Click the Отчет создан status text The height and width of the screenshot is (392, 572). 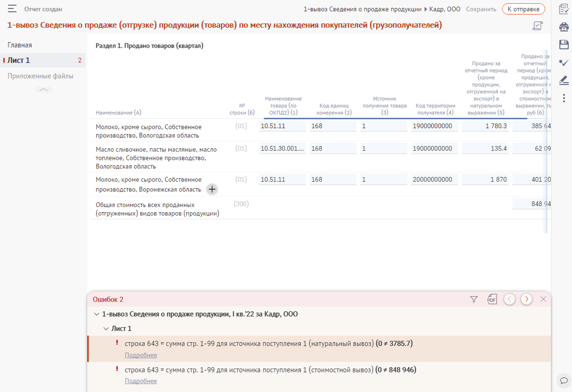[43, 9]
